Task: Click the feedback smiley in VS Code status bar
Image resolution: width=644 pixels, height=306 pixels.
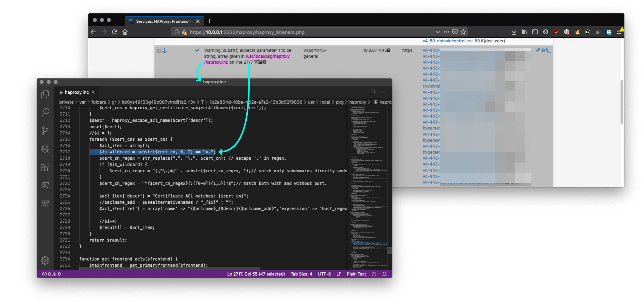Action: click(374, 274)
